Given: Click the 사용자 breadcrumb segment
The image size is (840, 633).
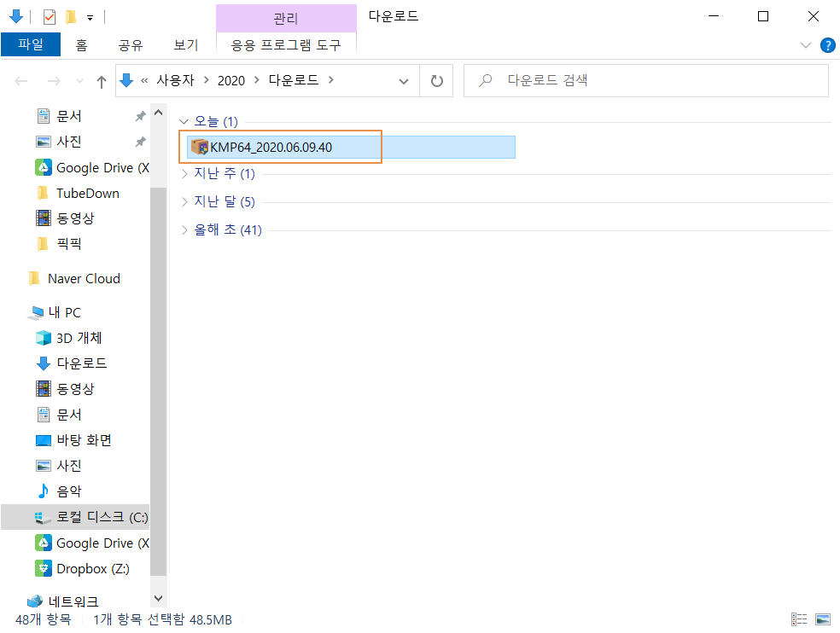Looking at the screenshot, I should tap(175, 80).
